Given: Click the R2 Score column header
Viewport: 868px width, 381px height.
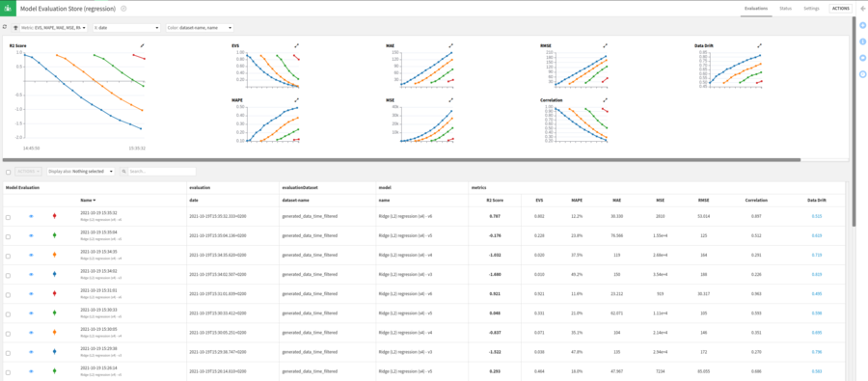Looking at the screenshot, I should point(496,200).
